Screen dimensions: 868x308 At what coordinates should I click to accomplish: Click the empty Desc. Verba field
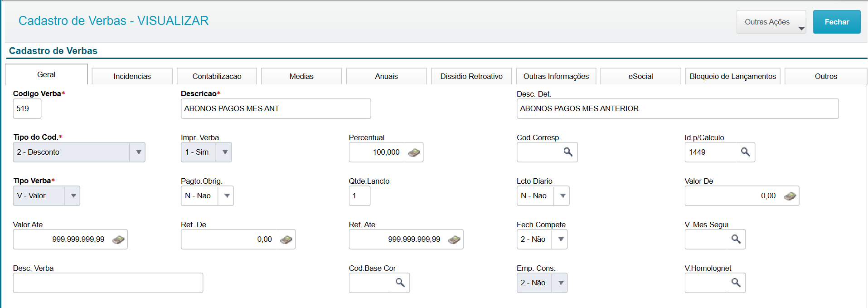108,283
